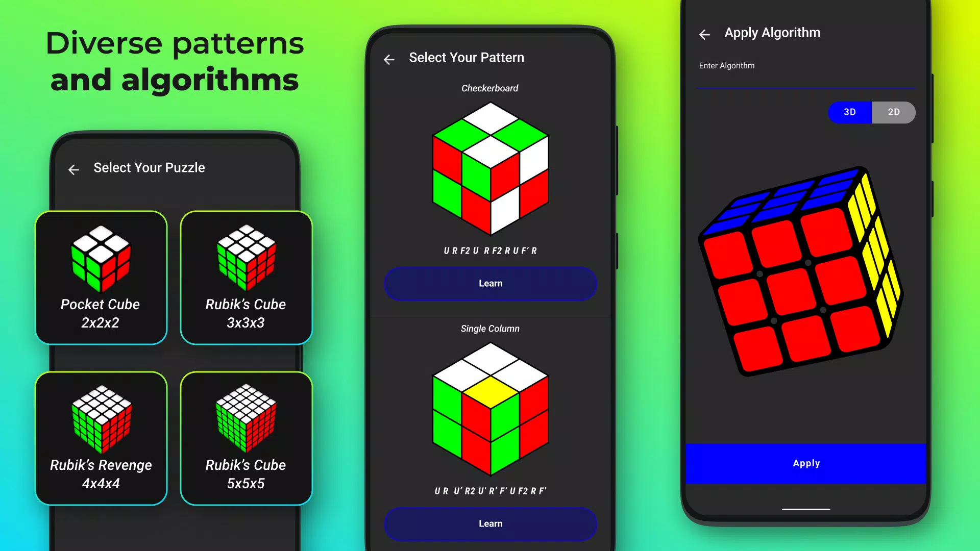Toggle to 3D view mode

point(849,112)
